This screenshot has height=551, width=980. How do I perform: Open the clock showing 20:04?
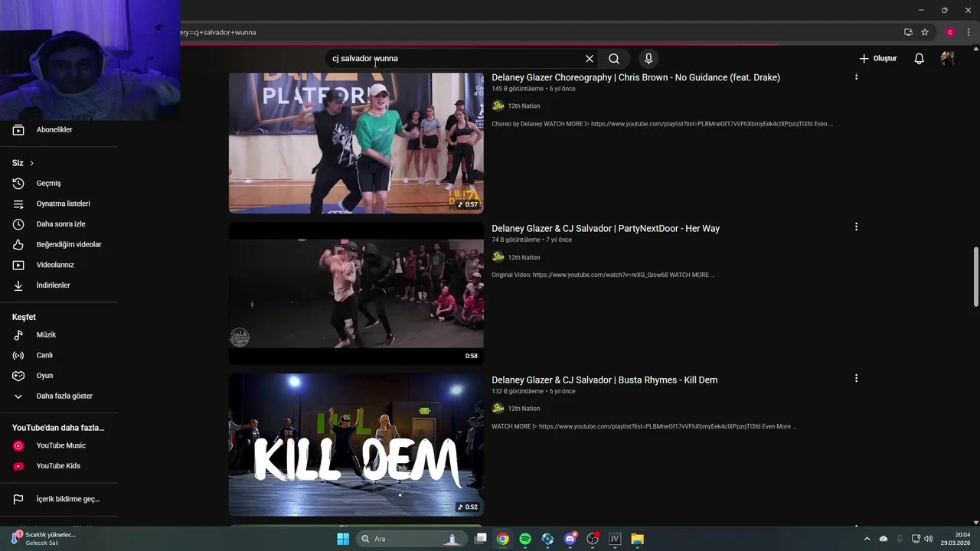click(x=955, y=539)
